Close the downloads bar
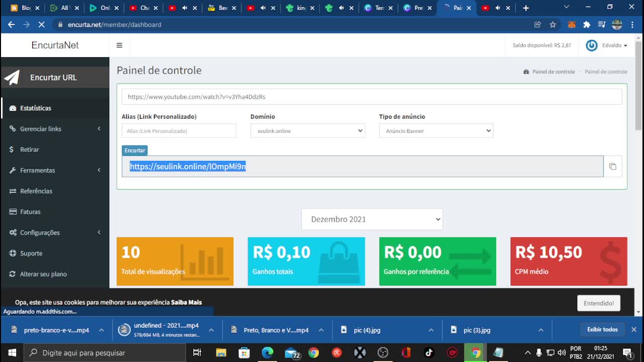This screenshot has height=362, width=644. coord(634,330)
